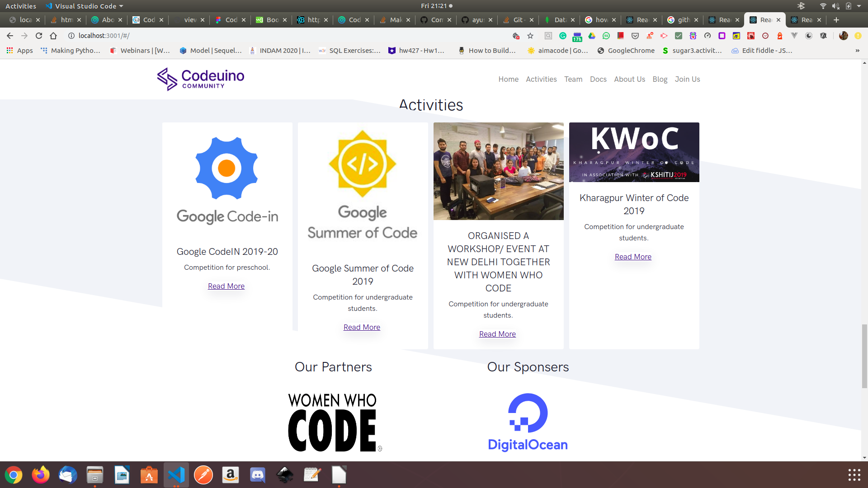Open About Us in the navbar
This screenshot has height=488, width=868.
pyautogui.click(x=629, y=79)
